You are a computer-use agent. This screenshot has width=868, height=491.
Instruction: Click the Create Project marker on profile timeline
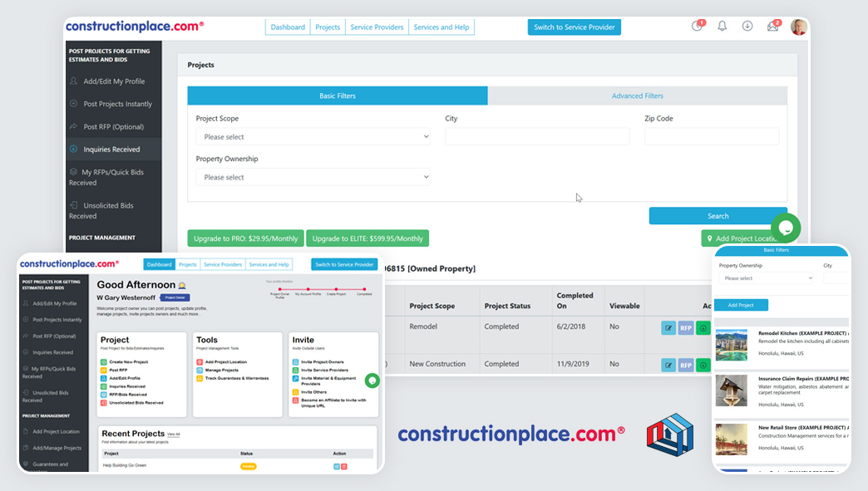(336, 289)
